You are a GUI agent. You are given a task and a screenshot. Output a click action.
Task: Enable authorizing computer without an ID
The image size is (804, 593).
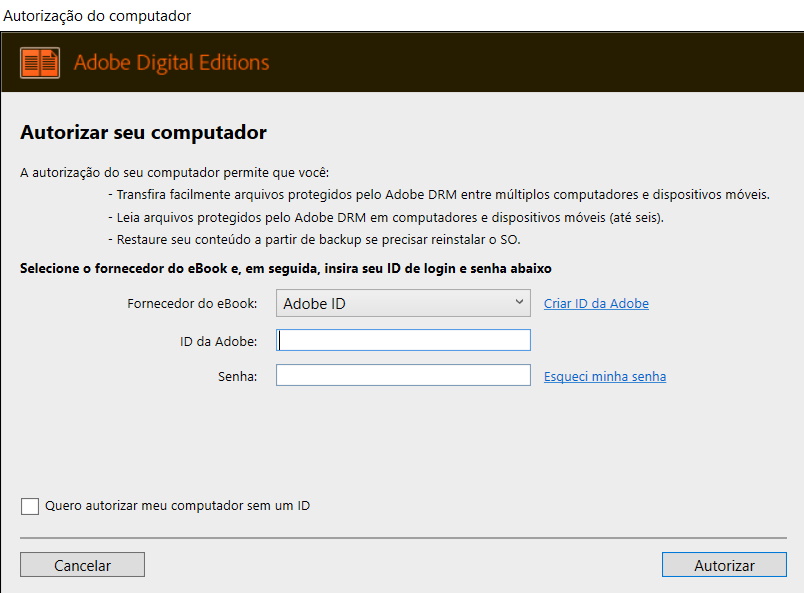click(x=30, y=506)
